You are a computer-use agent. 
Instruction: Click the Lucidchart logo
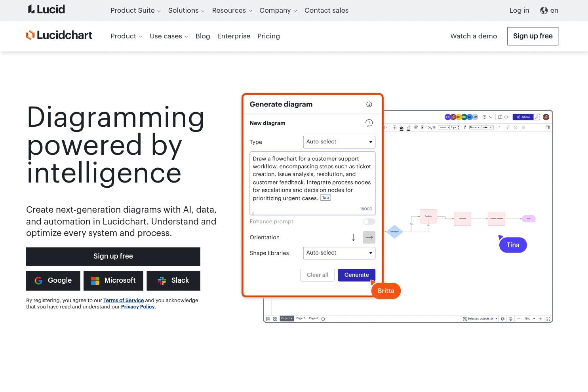coord(59,35)
